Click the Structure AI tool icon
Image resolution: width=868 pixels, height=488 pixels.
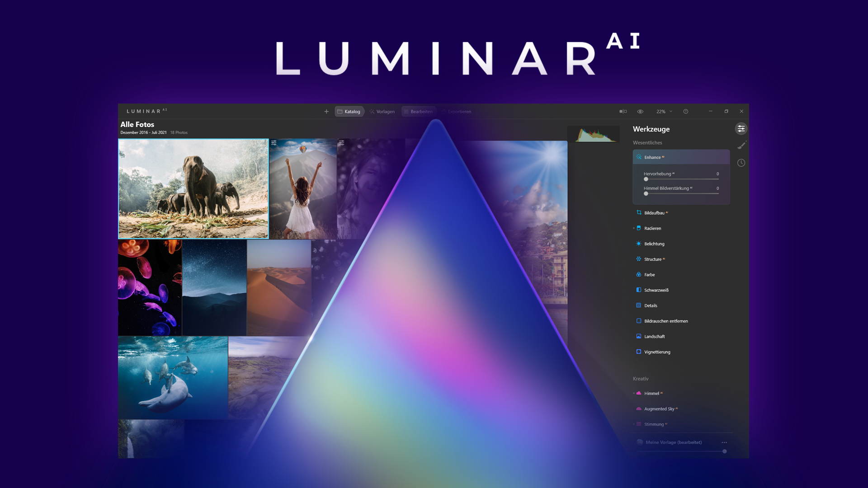point(638,258)
